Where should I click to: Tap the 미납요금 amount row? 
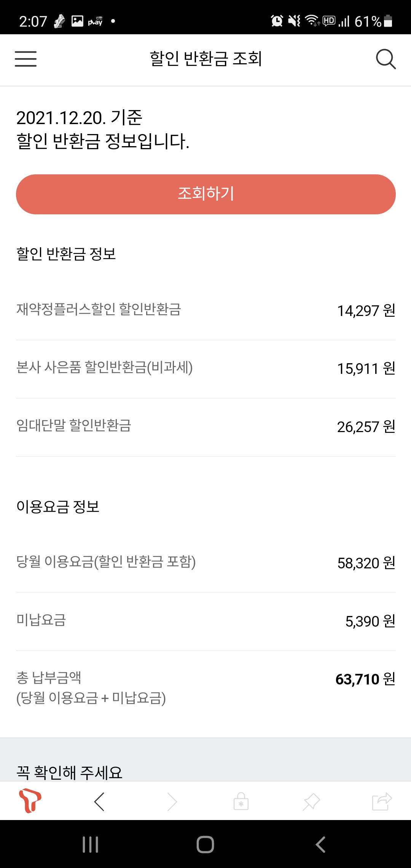pos(205,621)
